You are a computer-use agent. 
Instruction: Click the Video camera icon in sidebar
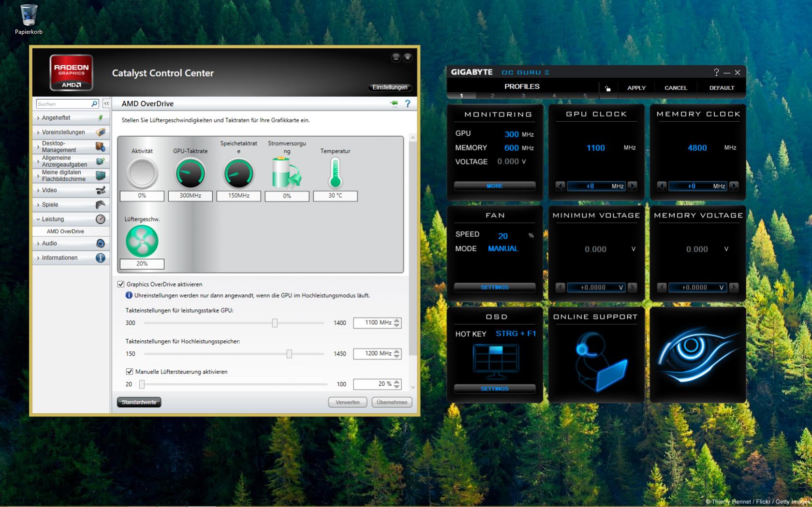[x=101, y=190]
